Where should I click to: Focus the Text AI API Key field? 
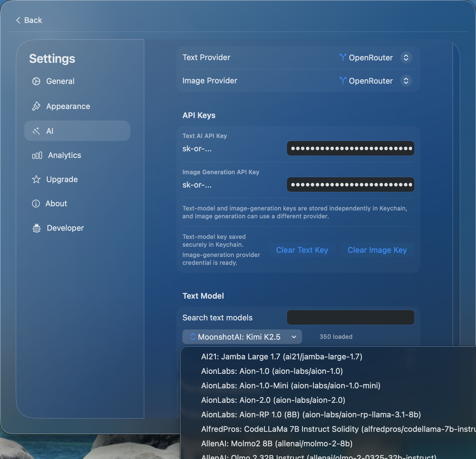[350, 148]
